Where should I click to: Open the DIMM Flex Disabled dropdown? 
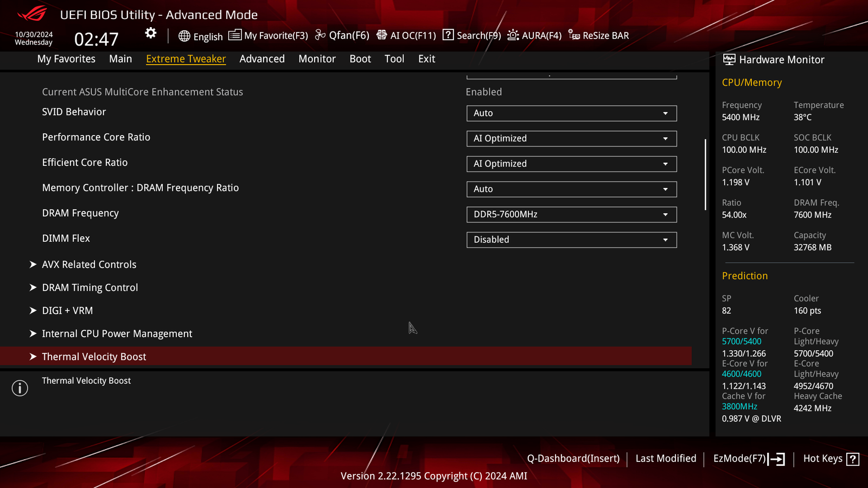(x=571, y=240)
